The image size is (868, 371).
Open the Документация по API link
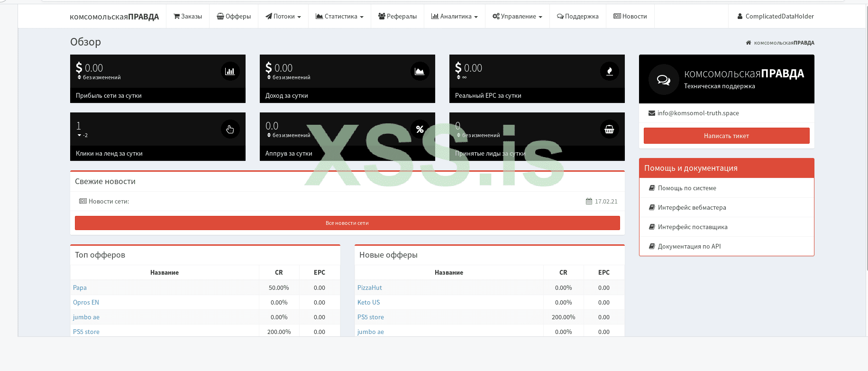coord(689,246)
